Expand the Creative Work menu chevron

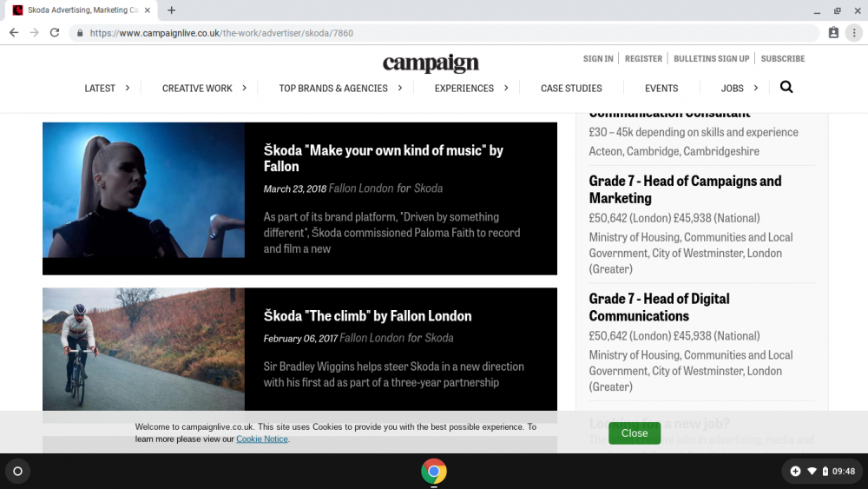coord(244,88)
